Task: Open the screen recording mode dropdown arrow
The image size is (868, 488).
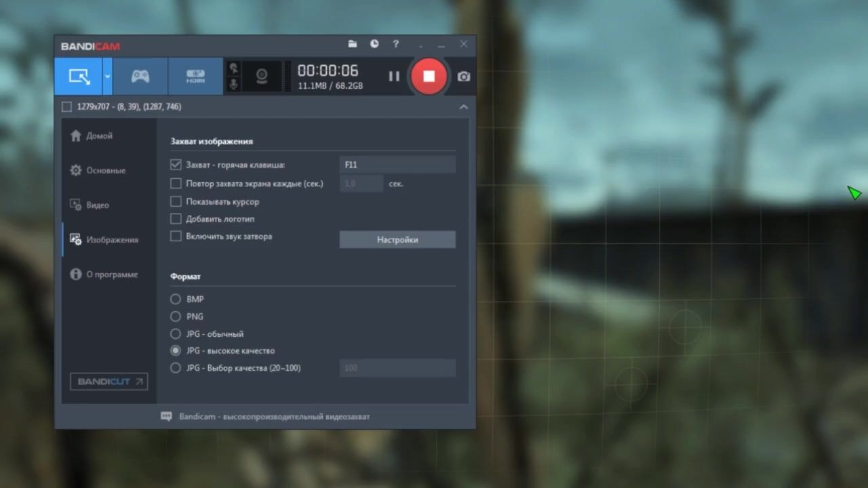Action: pos(107,76)
